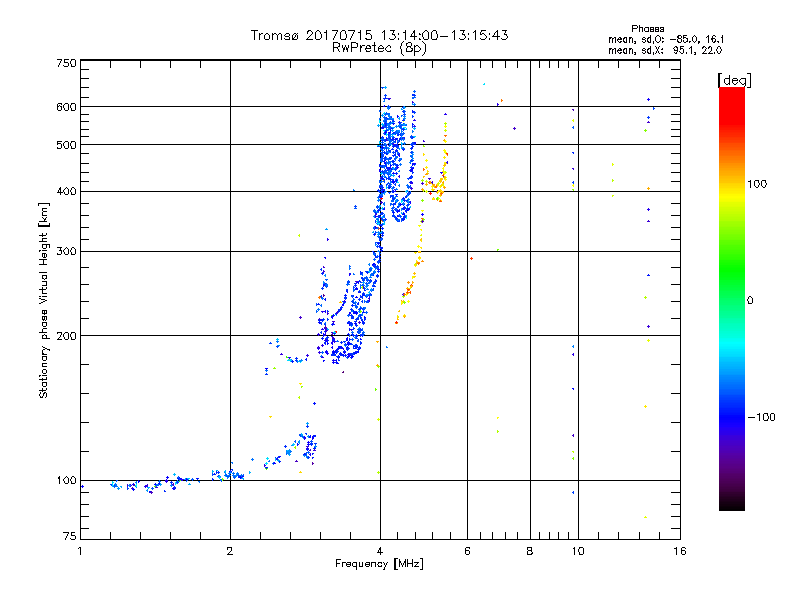Click the y-axis tick label '75'
Screen dimensions: 800x600
69,536
